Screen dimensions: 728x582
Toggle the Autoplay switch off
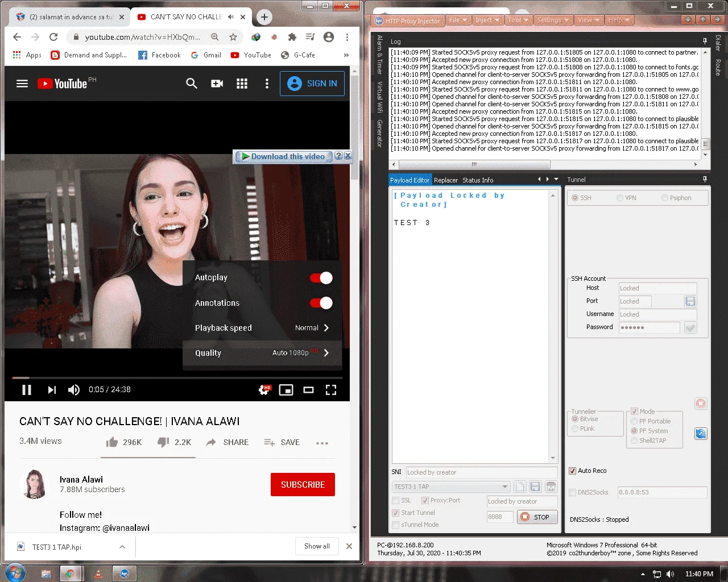click(x=321, y=278)
